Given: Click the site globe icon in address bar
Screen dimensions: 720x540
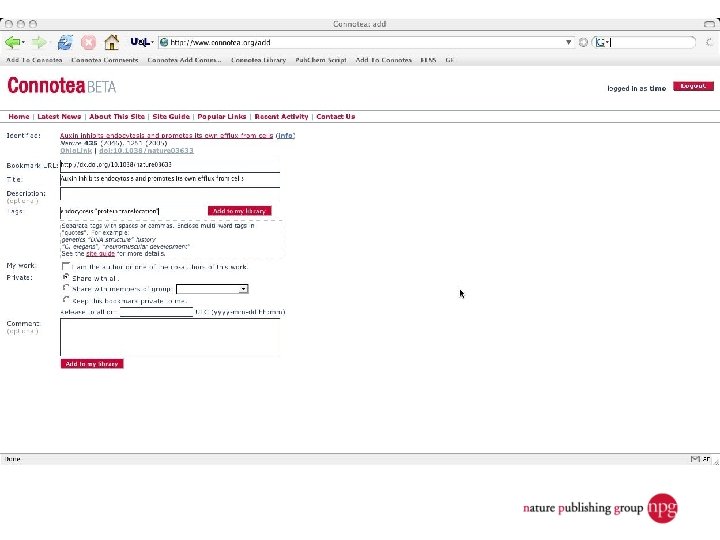Looking at the screenshot, I should point(164,43).
